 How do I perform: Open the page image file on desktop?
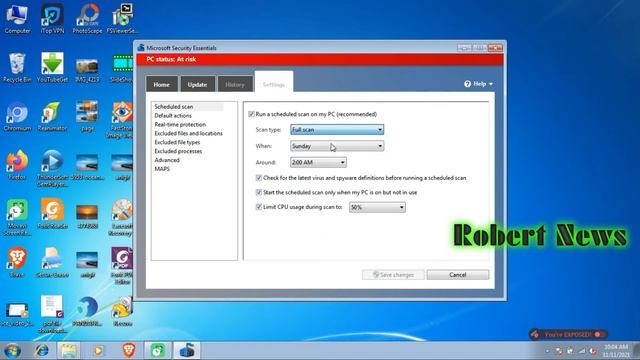(x=87, y=116)
